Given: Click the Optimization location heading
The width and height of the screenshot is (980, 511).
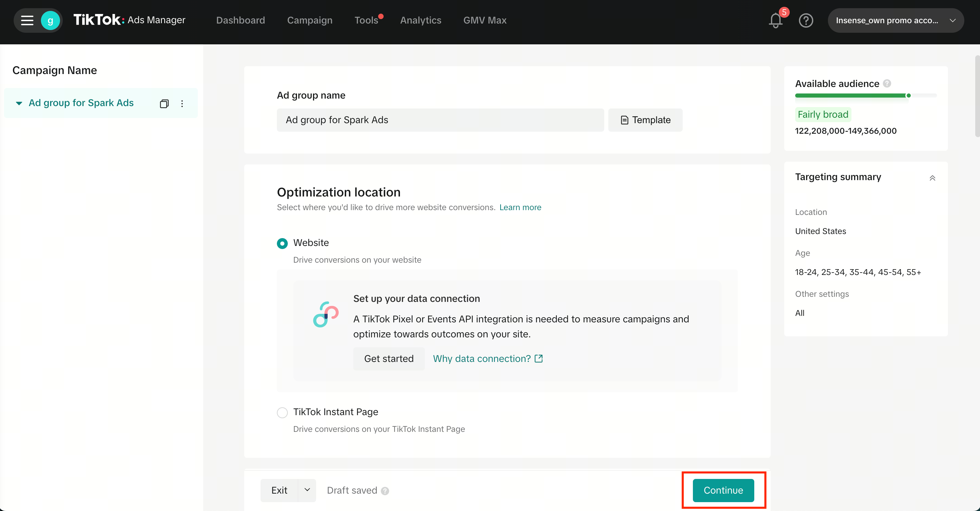Looking at the screenshot, I should coord(339,192).
